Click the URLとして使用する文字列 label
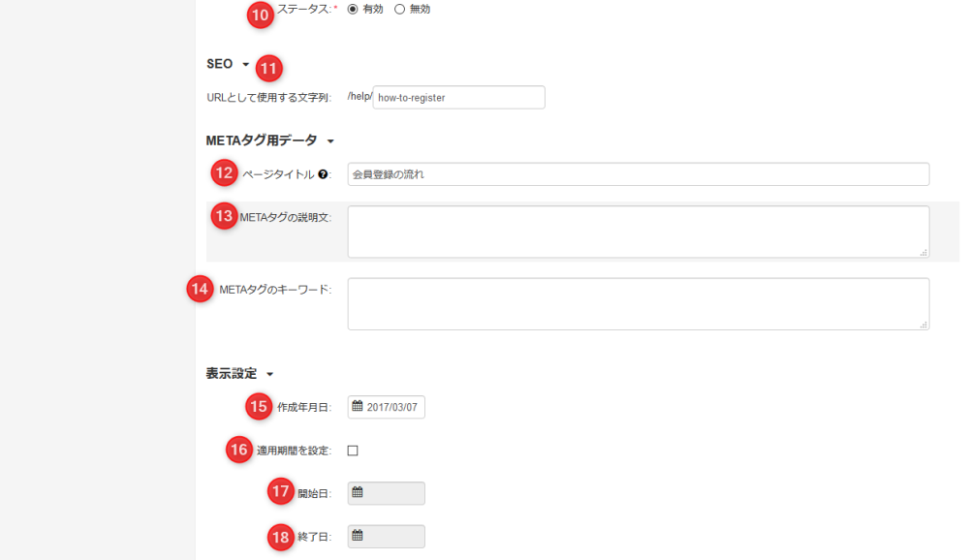The width and height of the screenshot is (969, 560). coord(268,98)
